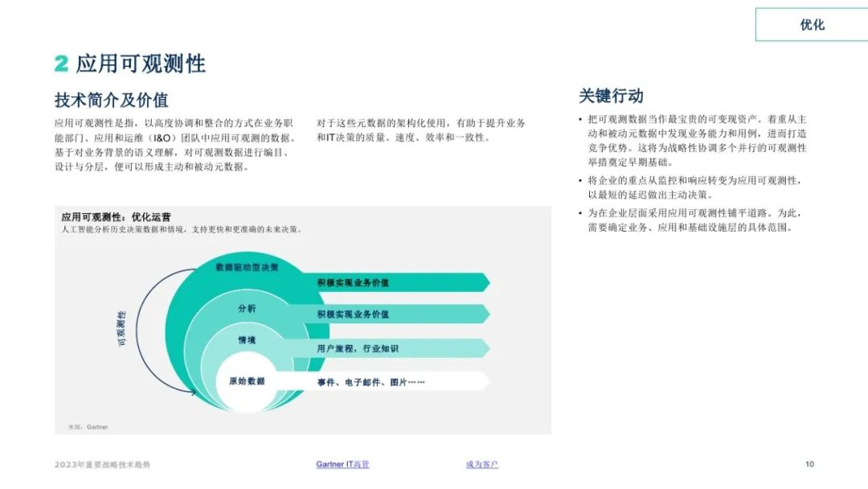Screen dimensions: 868x489
Task: Open the Gartner IT高管 link
Action: tap(342, 465)
